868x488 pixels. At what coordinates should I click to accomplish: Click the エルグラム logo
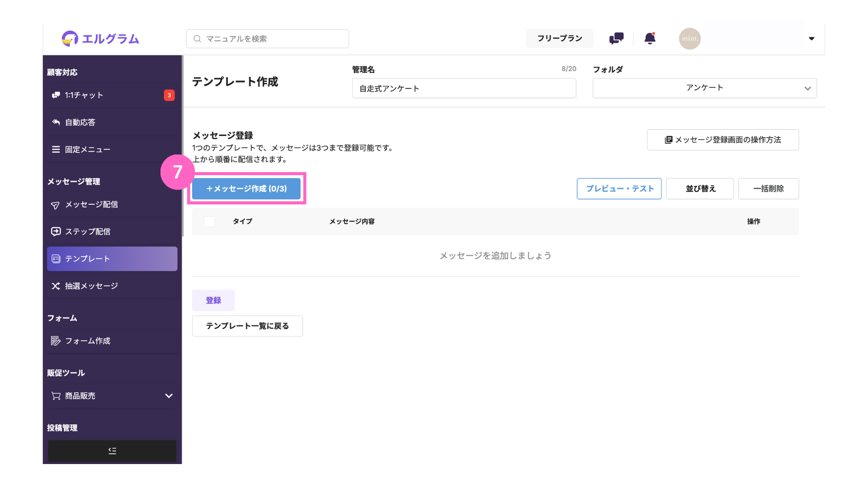pos(100,39)
